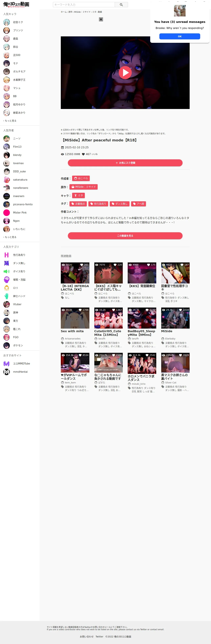Open author piconano-femto
The height and width of the screenshot is (644, 211).
(x=23, y=204)
